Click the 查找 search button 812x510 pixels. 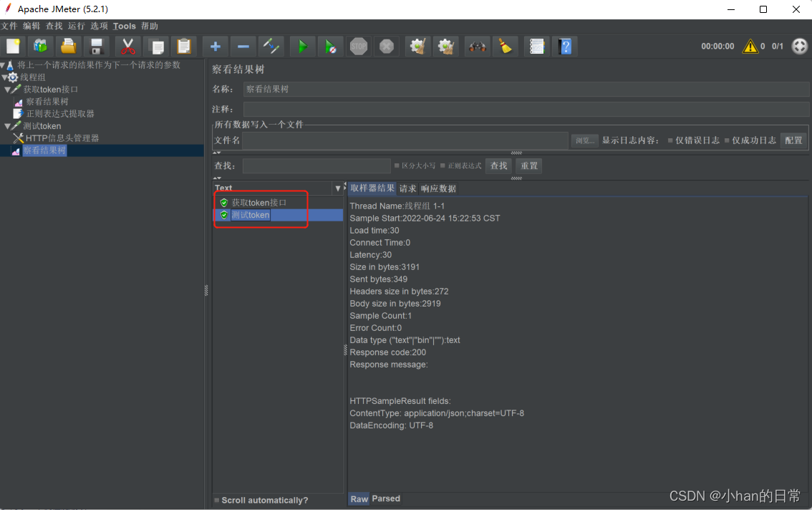click(x=498, y=166)
